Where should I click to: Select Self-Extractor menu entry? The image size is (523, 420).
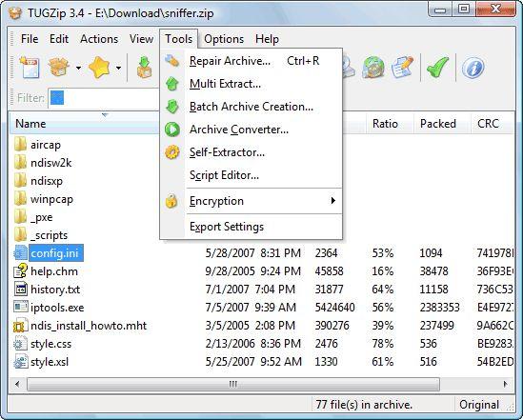(x=251, y=152)
